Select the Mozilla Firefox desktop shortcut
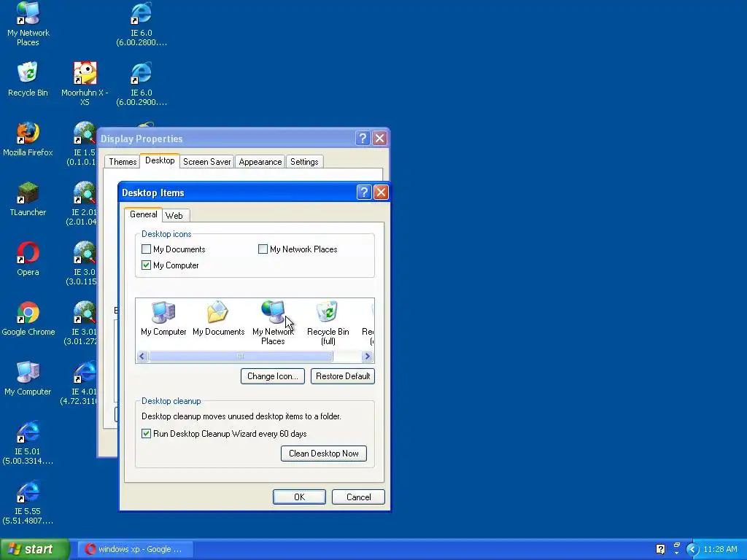747x560 pixels. (x=28, y=139)
